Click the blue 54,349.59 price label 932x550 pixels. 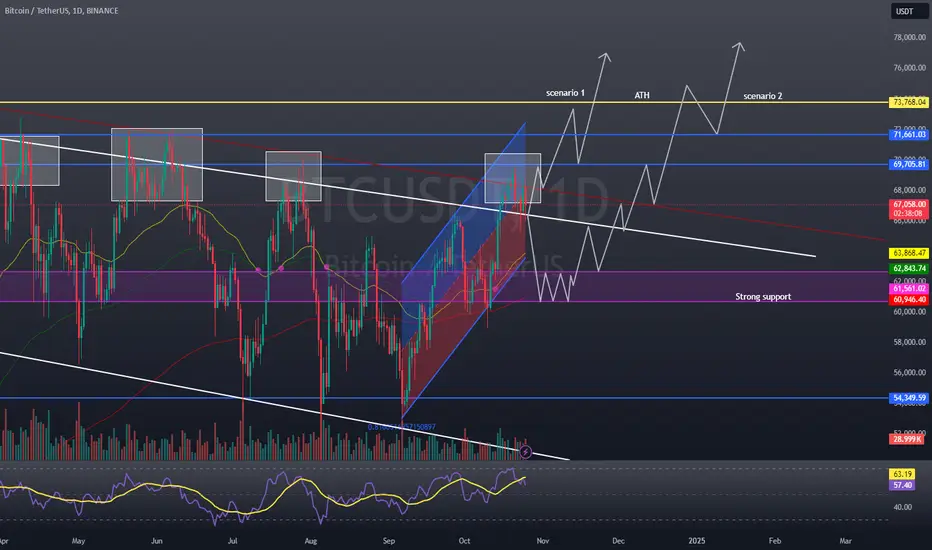(x=908, y=398)
